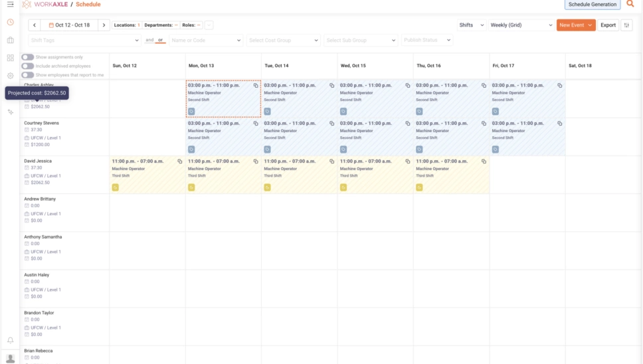Viewport: 643px width, 364px height.
Task: Click employee name Brian Rebecca
Action: pyautogui.click(x=38, y=351)
